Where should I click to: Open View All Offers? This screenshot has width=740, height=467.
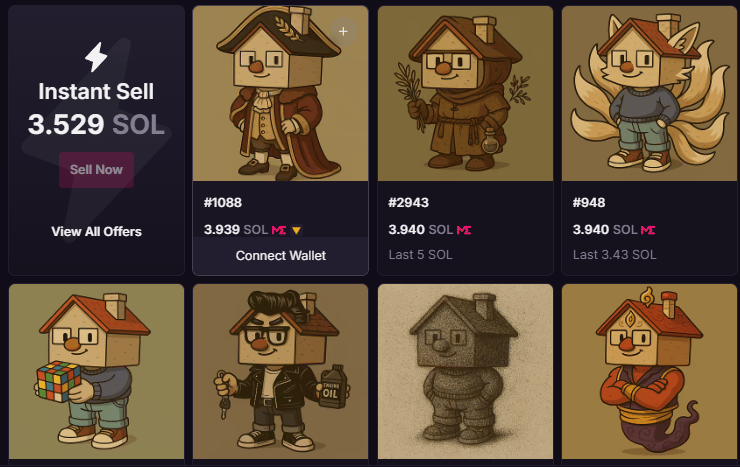coord(96,232)
